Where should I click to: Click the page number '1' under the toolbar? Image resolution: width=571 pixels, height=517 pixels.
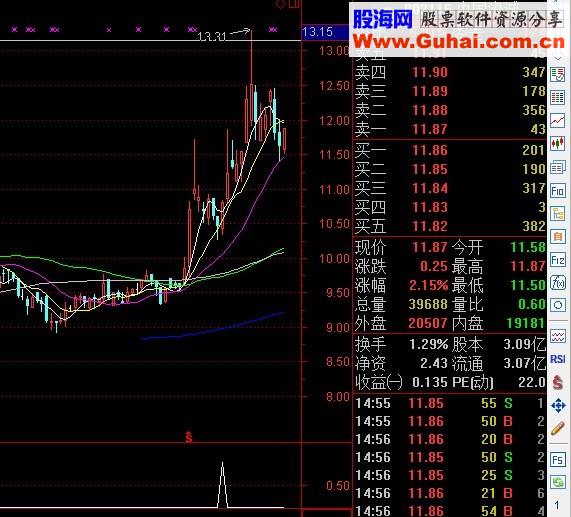tap(557, 505)
